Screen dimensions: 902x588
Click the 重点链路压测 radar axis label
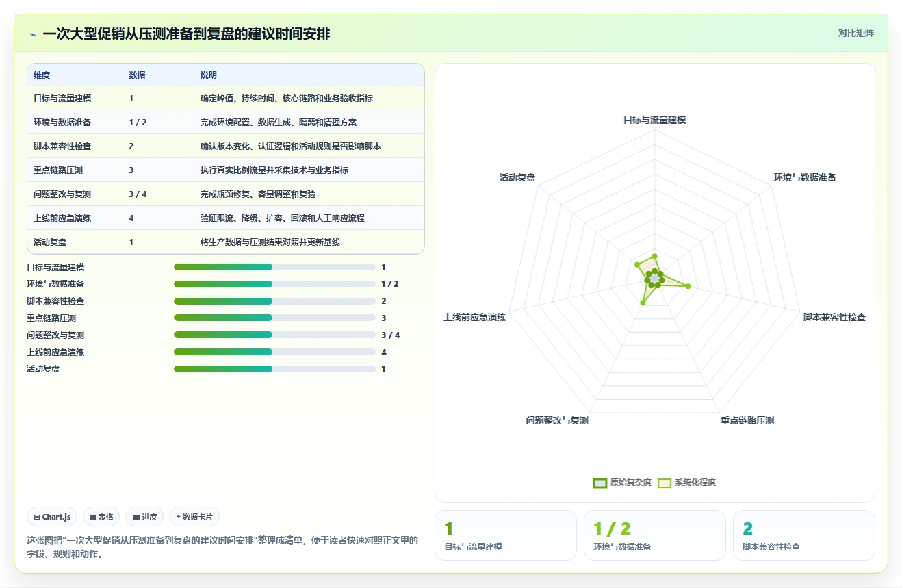coord(747,420)
